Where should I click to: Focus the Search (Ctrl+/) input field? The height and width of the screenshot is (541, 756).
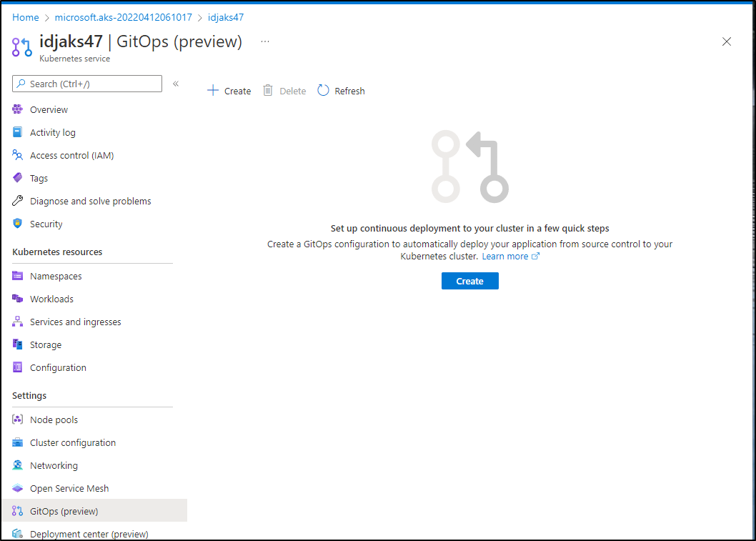coord(87,84)
